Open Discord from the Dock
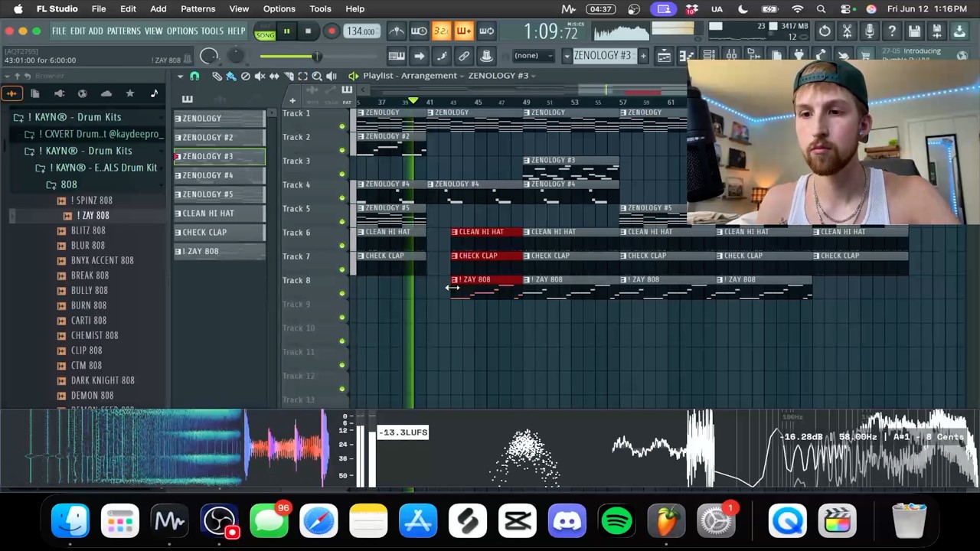This screenshot has width=980, height=551. pyautogui.click(x=567, y=521)
